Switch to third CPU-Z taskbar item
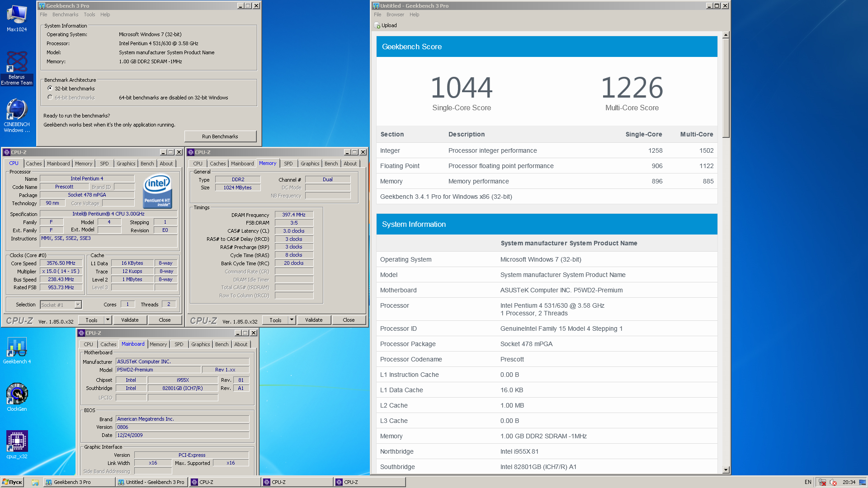The height and width of the screenshot is (488, 868). 369,482
